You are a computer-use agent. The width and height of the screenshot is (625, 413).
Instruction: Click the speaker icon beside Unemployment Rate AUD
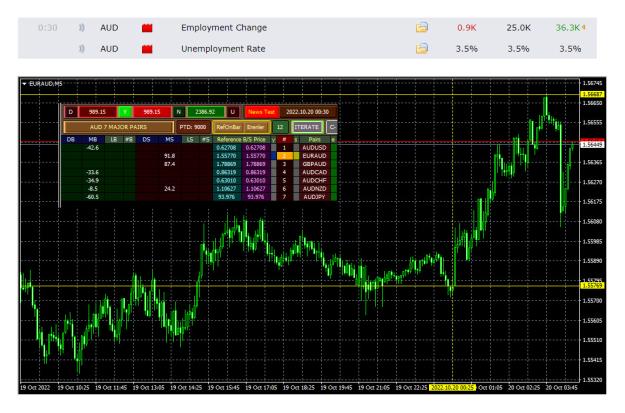[82, 49]
